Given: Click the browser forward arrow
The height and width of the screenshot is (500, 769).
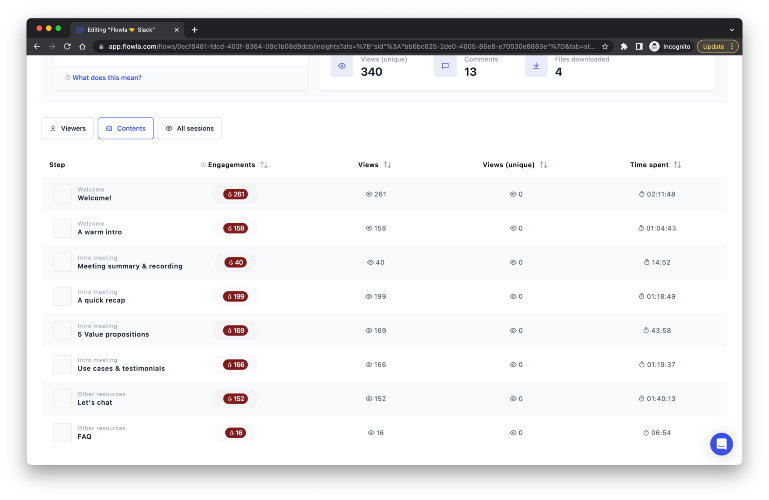Looking at the screenshot, I should [52, 47].
